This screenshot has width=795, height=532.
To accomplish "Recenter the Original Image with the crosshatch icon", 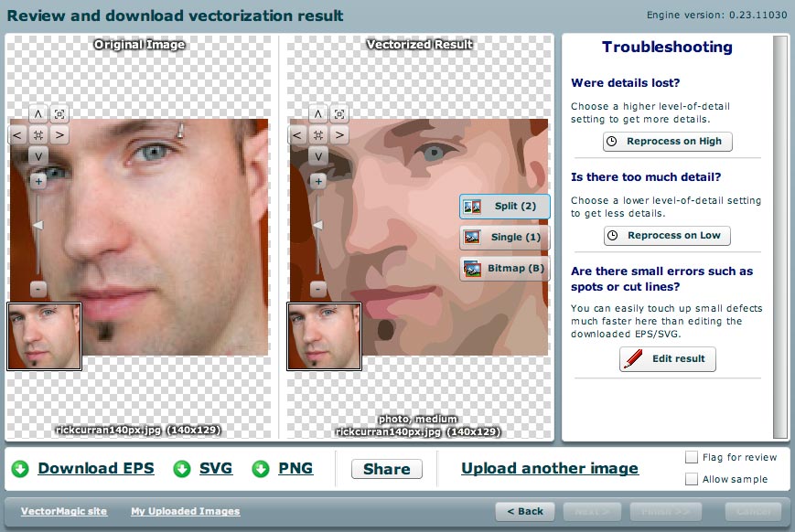I will click(38, 134).
